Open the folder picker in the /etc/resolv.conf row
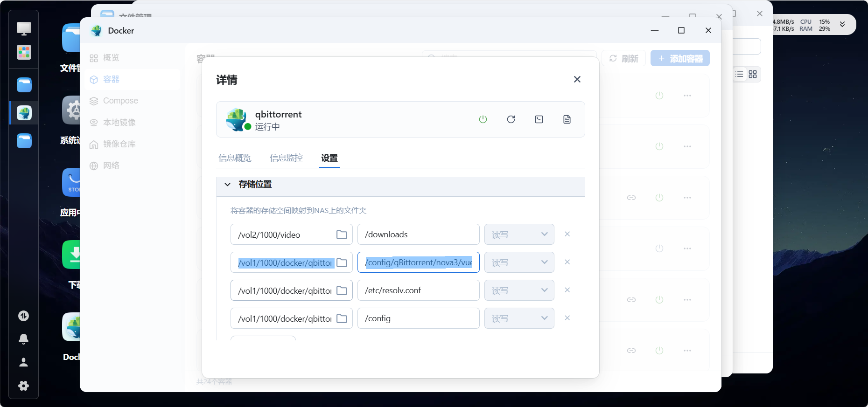Image resolution: width=868 pixels, height=407 pixels. pos(342,290)
